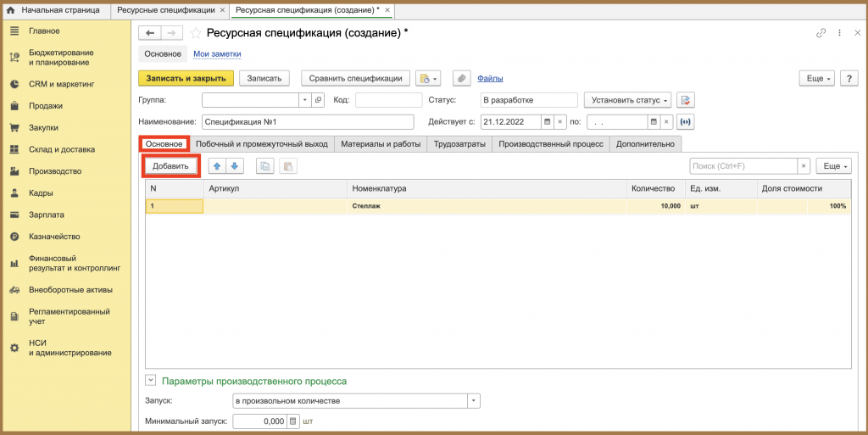Image resolution: width=868 pixels, height=435 pixels.
Task: Open the Трудозатраты tab
Action: pos(459,144)
